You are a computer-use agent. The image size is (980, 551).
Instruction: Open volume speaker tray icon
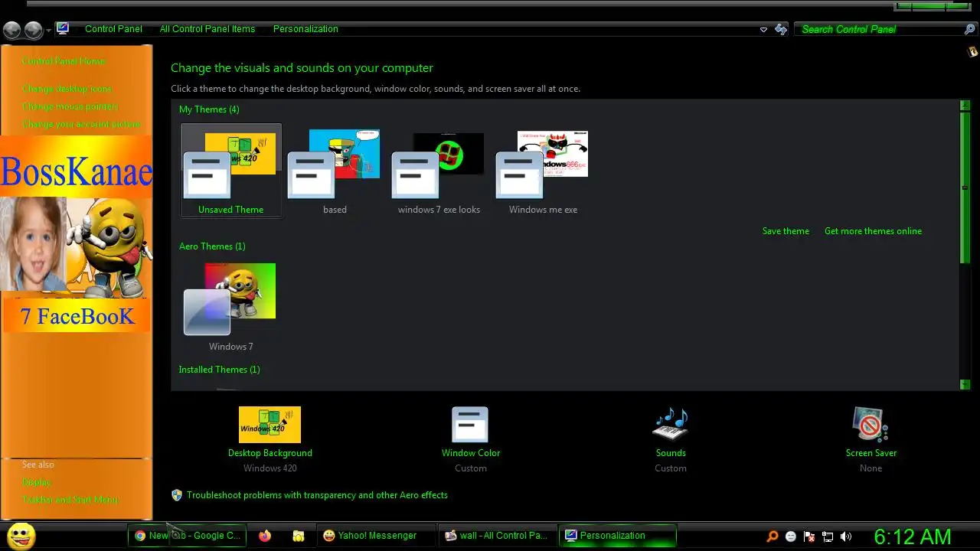(846, 536)
